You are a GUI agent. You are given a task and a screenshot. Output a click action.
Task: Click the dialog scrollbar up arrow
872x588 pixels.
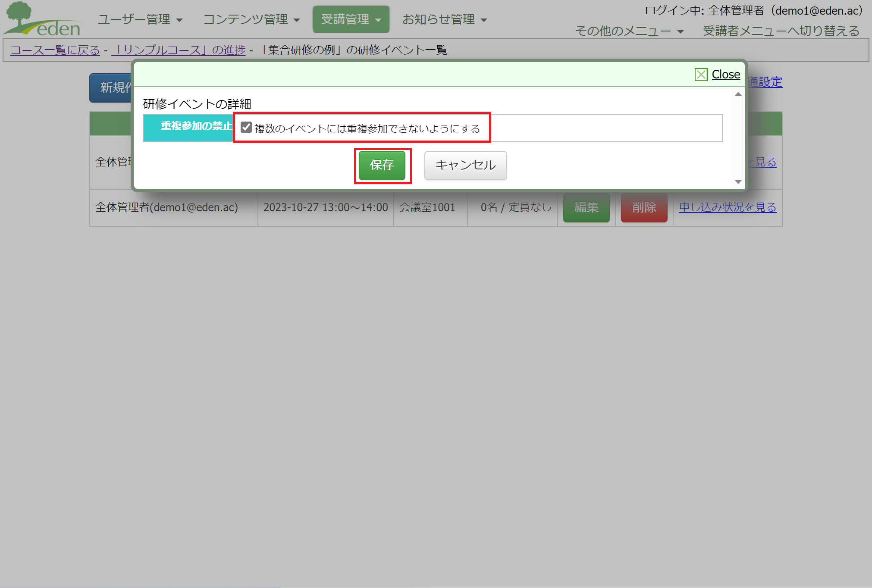pos(738,94)
